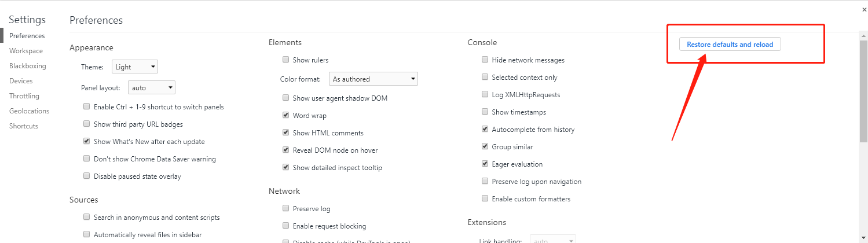Open the Shortcuts tab
Image resolution: width=868 pixels, height=243 pixels.
click(24, 126)
